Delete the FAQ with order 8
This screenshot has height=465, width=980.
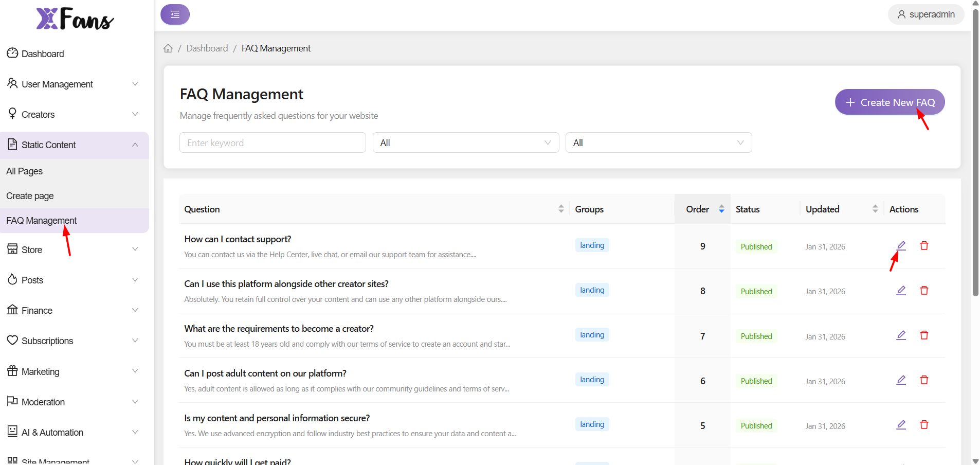point(924,291)
